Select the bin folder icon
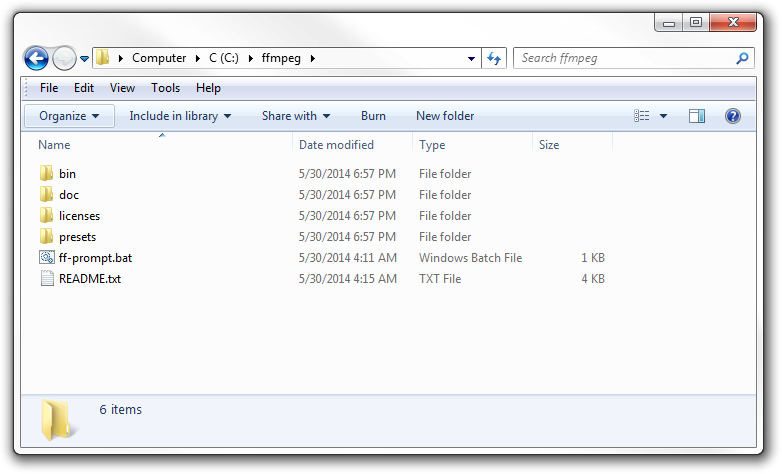This screenshot has height=474, width=782. (46, 173)
